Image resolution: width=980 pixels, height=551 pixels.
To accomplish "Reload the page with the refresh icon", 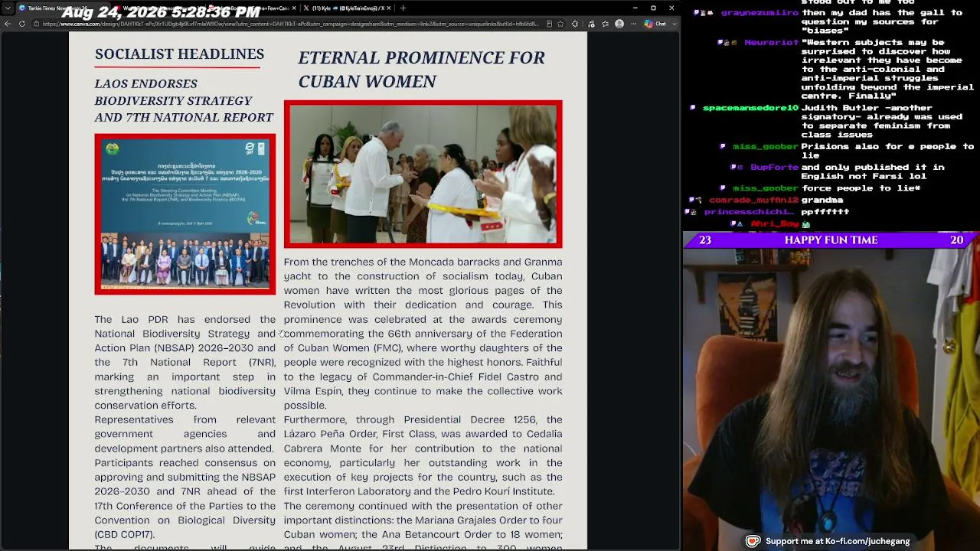I will coord(22,24).
